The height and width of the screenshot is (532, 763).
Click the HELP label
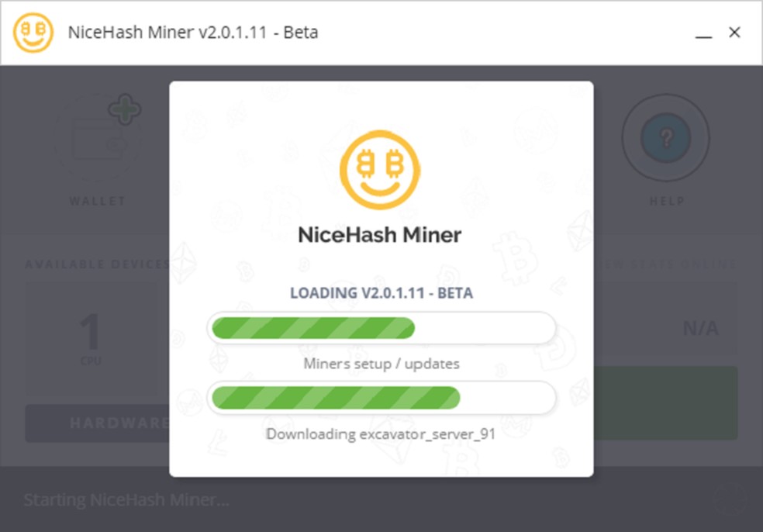(x=667, y=201)
